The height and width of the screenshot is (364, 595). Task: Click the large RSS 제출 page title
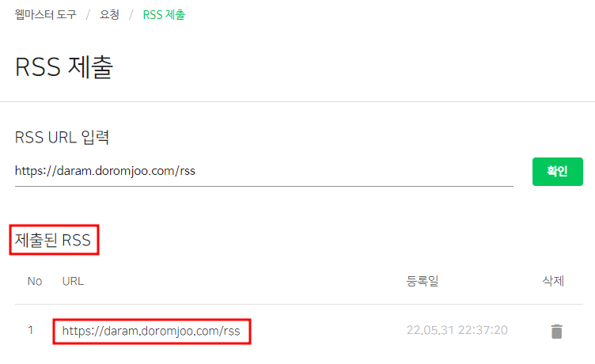tap(64, 66)
